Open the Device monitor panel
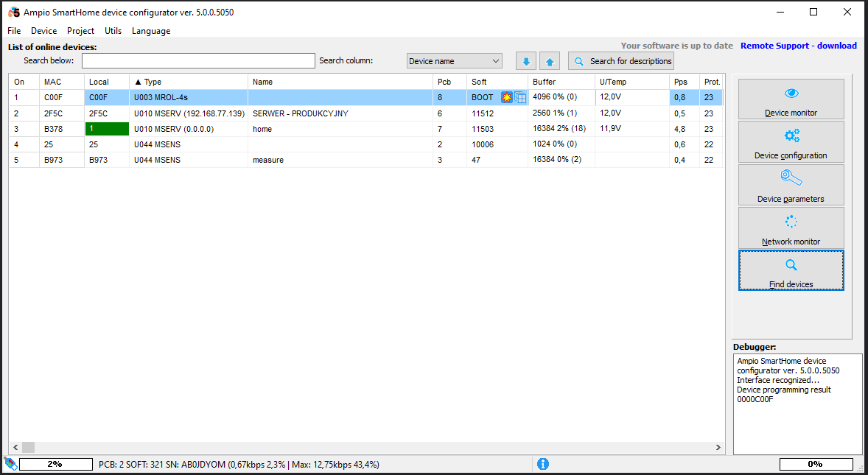Viewport: 868px width, 475px height. tap(791, 99)
